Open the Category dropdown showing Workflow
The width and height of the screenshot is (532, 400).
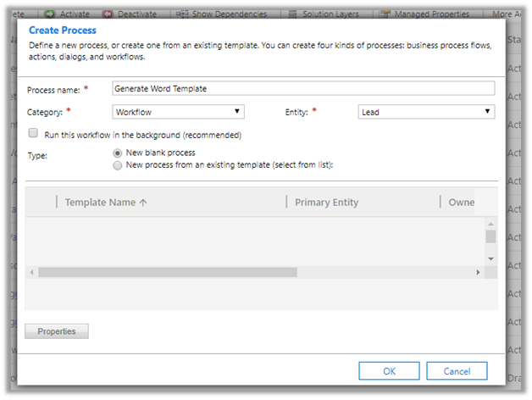tap(178, 112)
